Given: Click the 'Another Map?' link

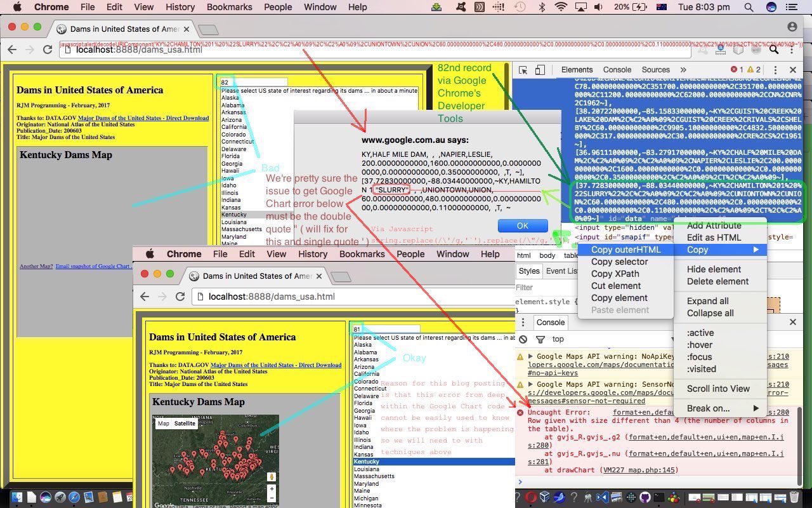Looking at the screenshot, I should (36, 267).
